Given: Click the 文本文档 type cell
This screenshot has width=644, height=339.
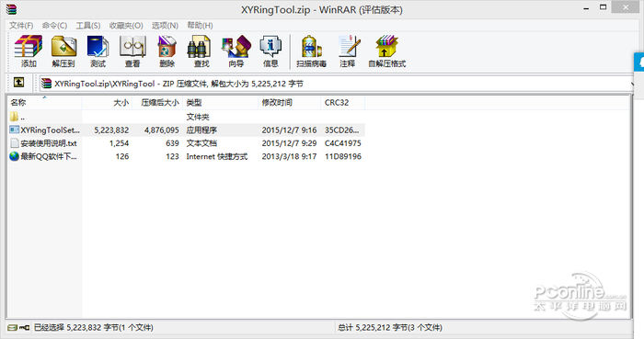Looking at the screenshot, I should 201,143.
